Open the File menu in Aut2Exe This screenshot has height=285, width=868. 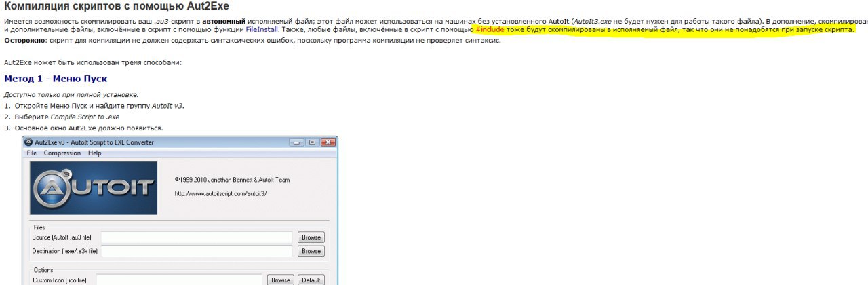(31, 153)
